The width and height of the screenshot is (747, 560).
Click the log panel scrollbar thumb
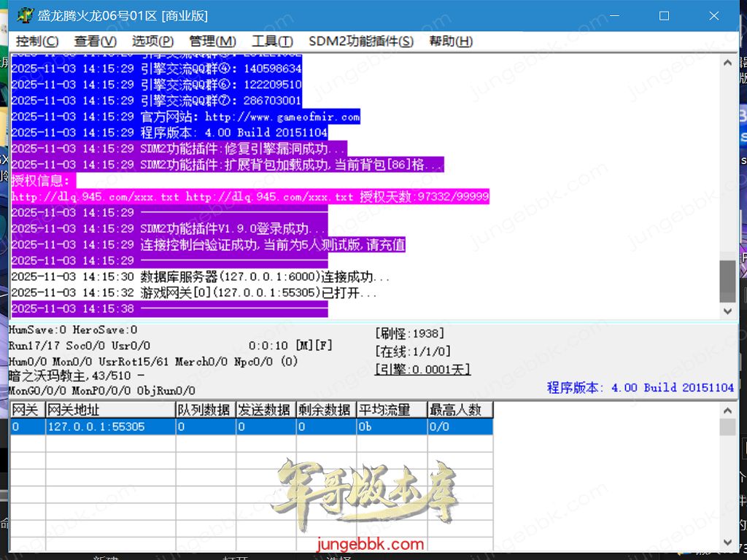click(x=727, y=280)
